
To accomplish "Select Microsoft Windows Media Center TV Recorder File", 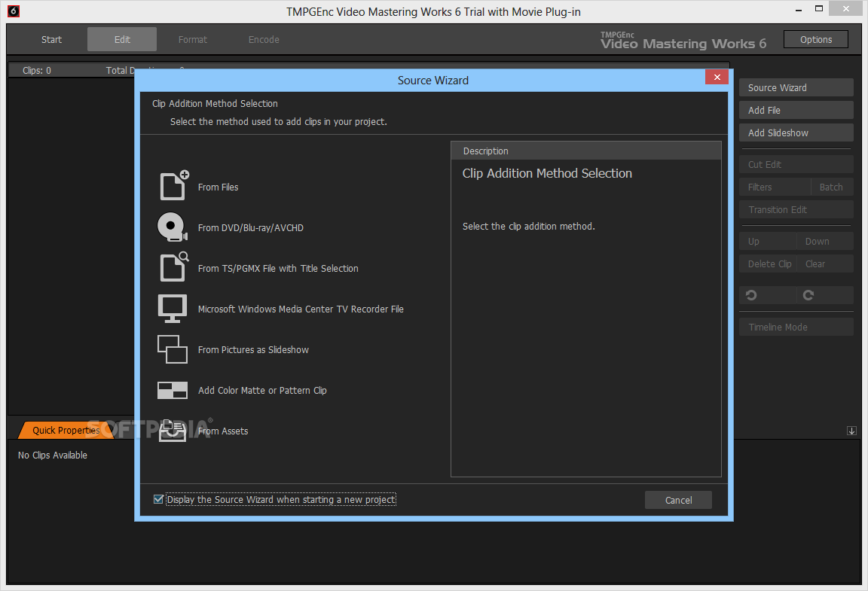I will [x=301, y=309].
